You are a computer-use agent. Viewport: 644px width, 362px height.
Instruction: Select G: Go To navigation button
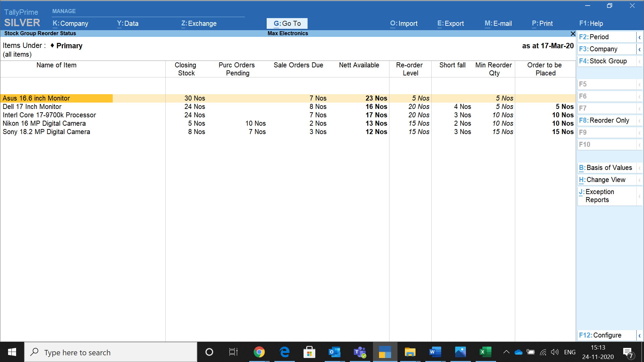click(287, 23)
